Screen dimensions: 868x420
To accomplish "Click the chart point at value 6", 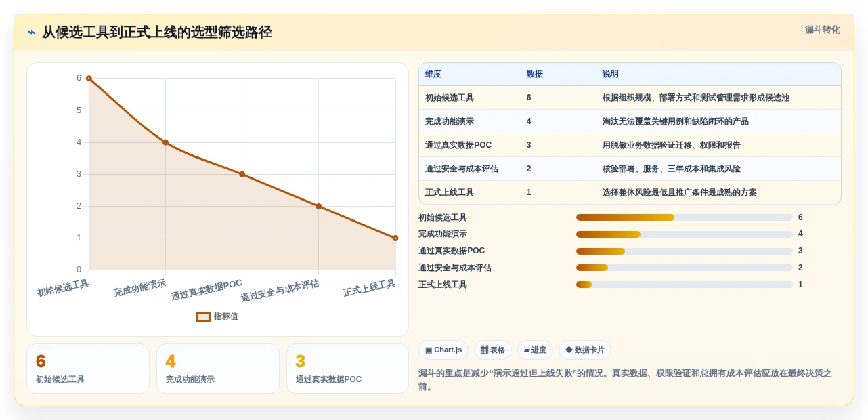I will point(89,79).
